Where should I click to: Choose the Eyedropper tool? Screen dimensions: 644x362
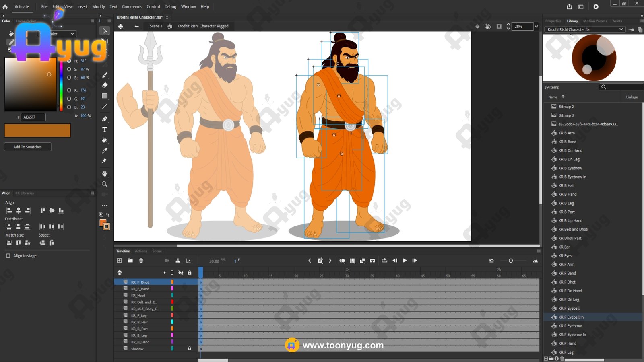pos(105,150)
